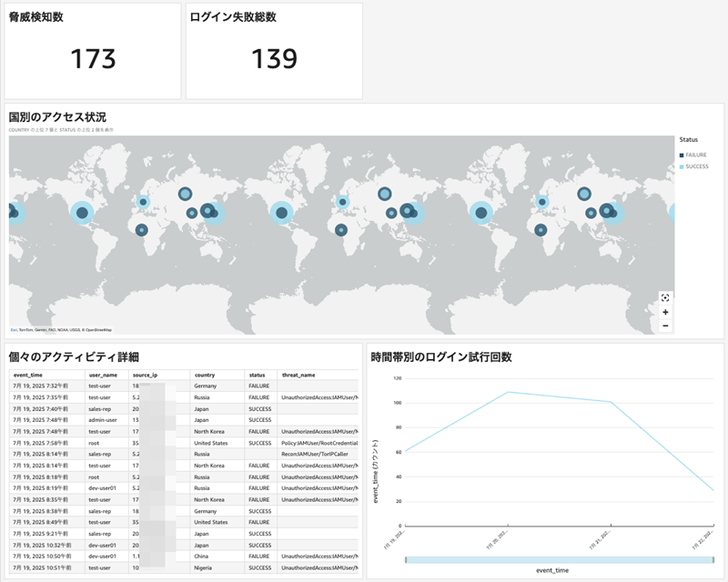Screen dimensions: 728x582
Task: Click the Nigeria country cell
Action: 205,565
